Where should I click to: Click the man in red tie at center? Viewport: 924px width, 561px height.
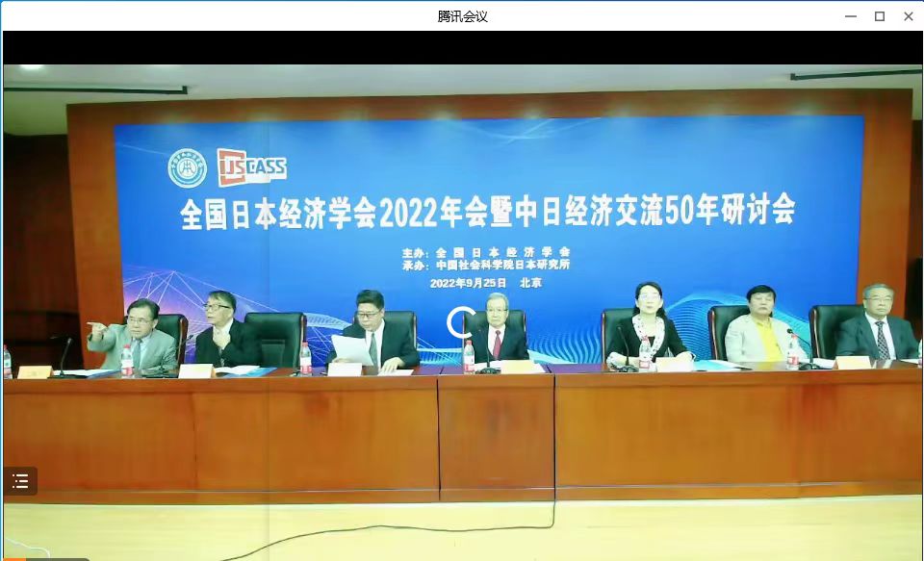click(497, 332)
